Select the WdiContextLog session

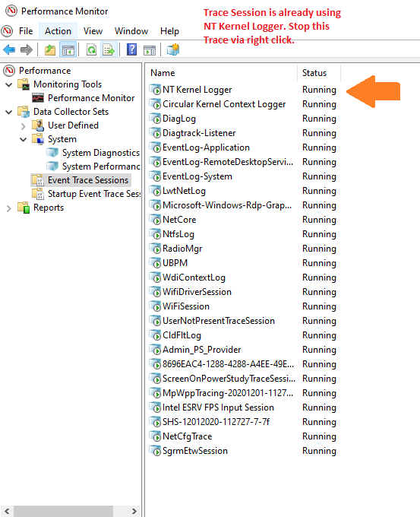click(194, 278)
